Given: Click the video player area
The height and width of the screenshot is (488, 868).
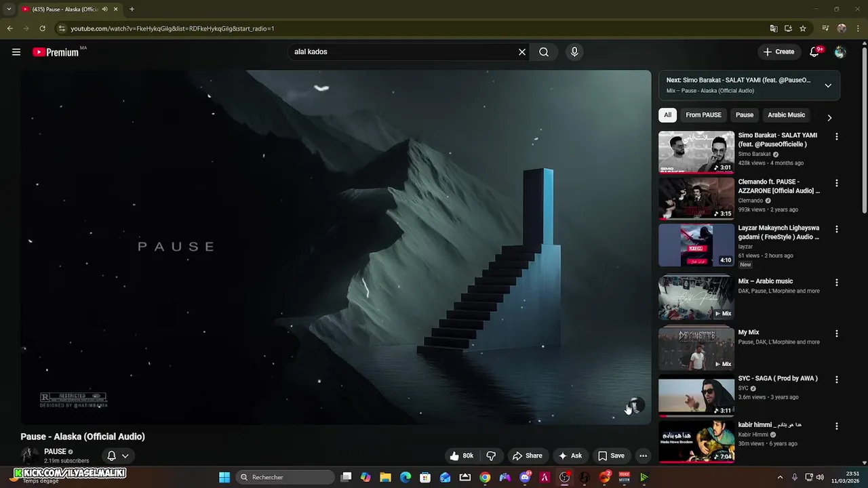Looking at the screenshot, I should pos(336,247).
